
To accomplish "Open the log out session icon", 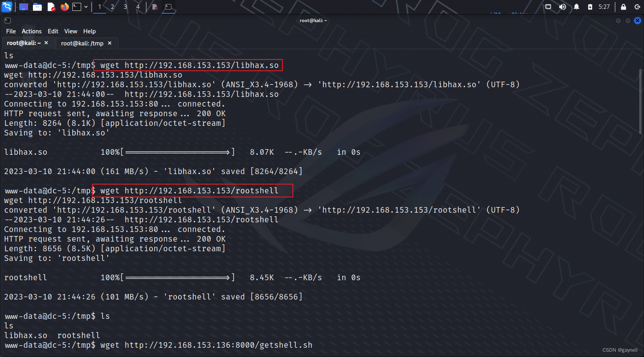I will [637, 7].
